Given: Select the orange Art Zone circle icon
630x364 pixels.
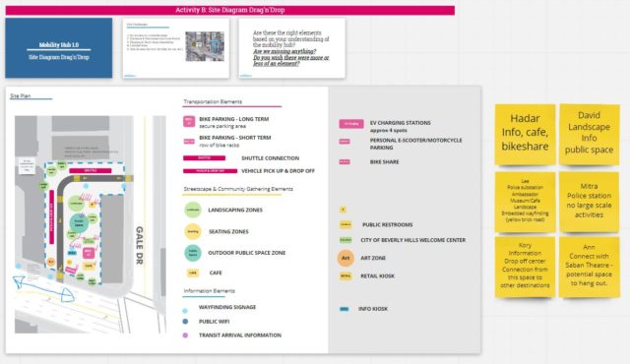Looking at the screenshot, I should click(346, 258).
